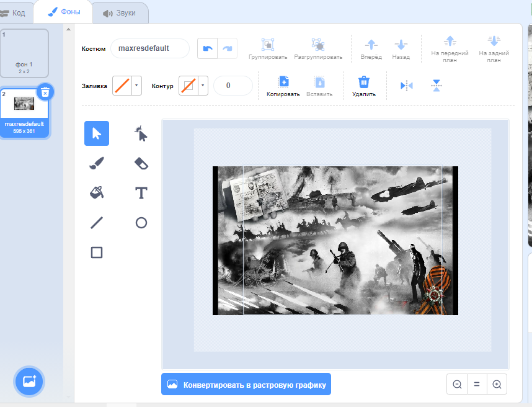Open the Звуки tab
The height and width of the screenshot is (407, 532).
[119, 12]
